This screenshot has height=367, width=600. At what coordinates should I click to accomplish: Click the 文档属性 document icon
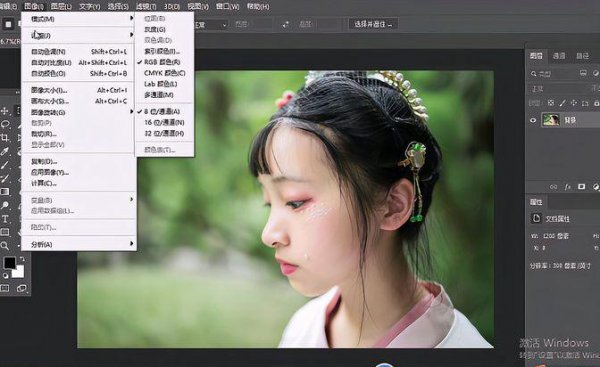click(x=536, y=218)
